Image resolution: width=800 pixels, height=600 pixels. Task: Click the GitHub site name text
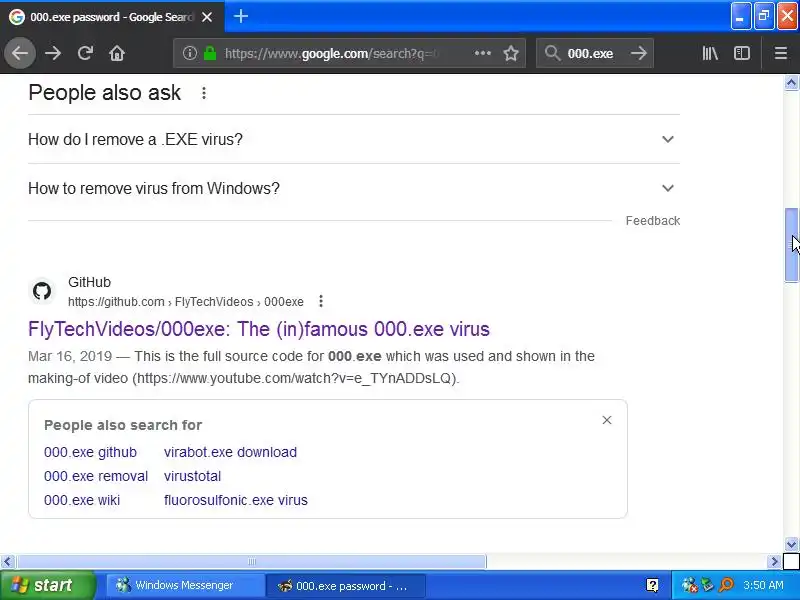pyautogui.click(x=89, y=282)
